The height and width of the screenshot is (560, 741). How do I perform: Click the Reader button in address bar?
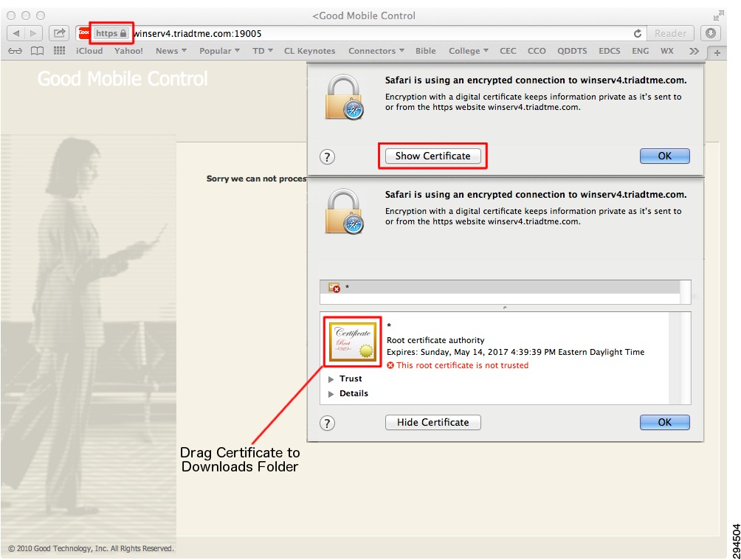(x=670, y=33)
